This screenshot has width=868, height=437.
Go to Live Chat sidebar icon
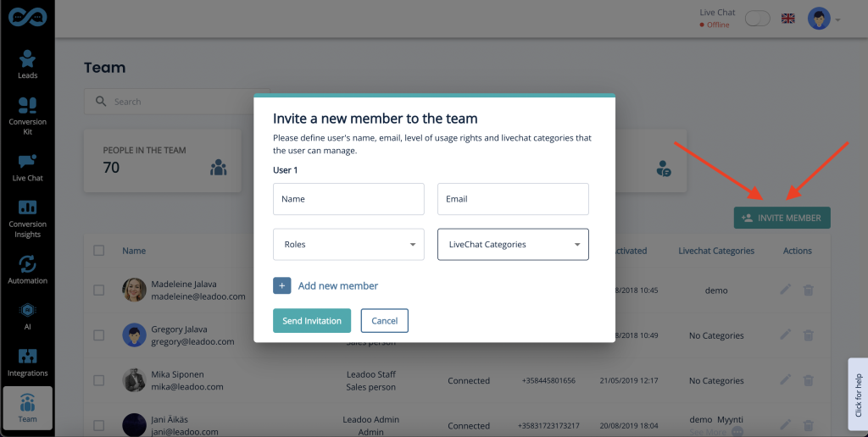click(27, 168)
